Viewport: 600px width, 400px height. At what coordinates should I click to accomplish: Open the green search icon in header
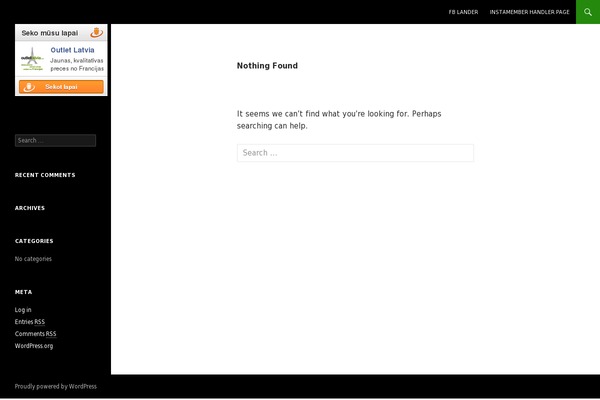[x=588, y=12]
